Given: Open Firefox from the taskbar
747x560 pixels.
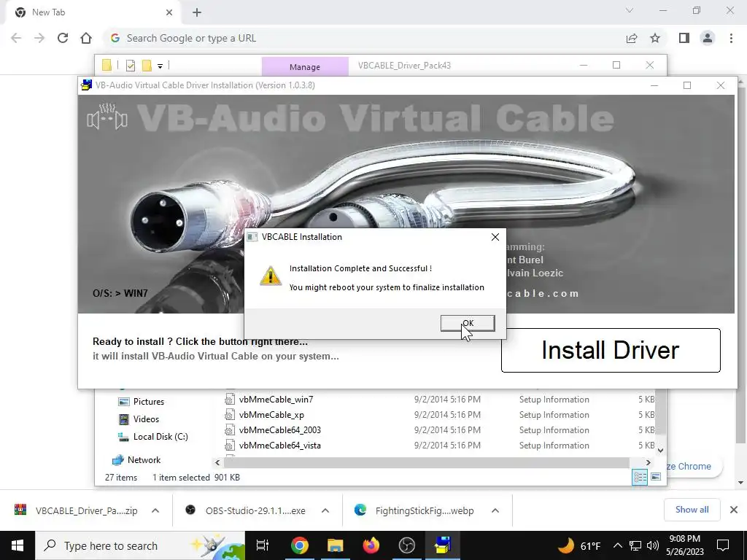Looking at the screenshot, I should point(371,545).
